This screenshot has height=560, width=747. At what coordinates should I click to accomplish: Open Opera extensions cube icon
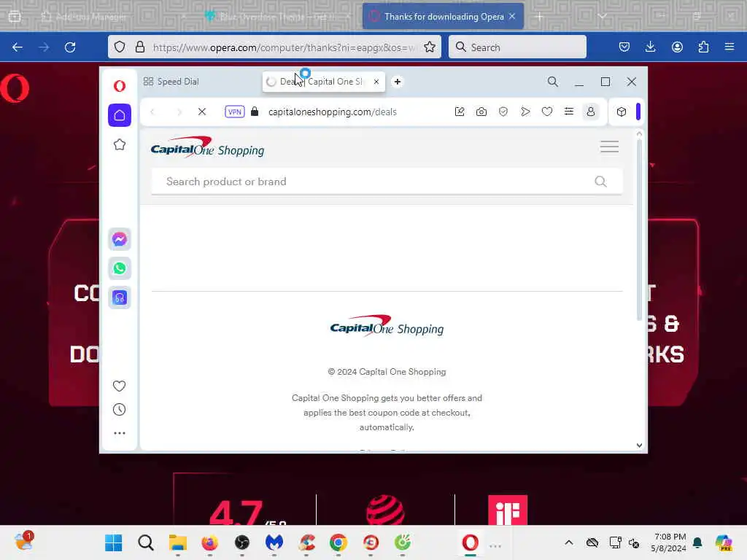tap(622, 112)
